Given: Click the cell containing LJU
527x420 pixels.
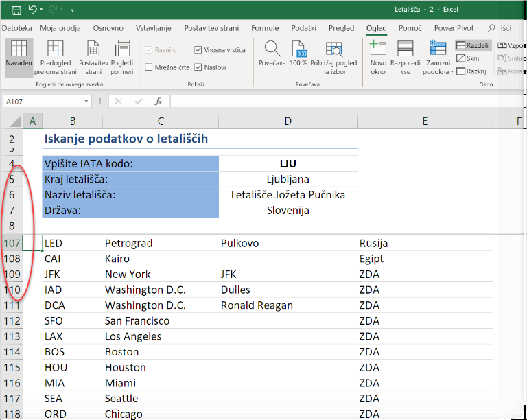Looking at the screenshot, I should click(x=288, y=163).
